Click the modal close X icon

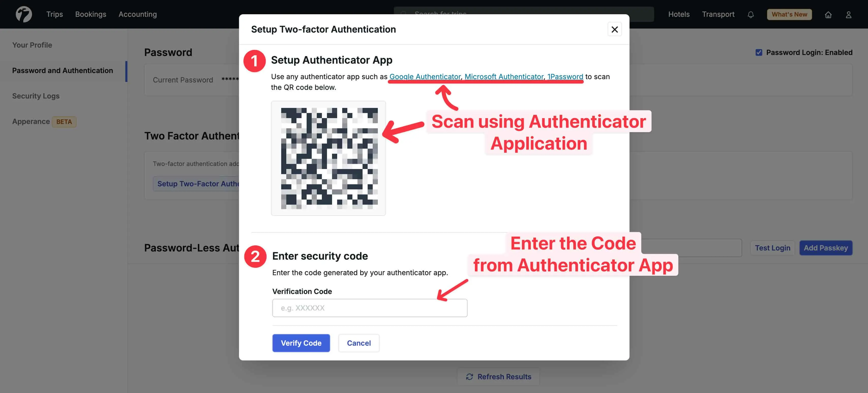tap(615, 29)
